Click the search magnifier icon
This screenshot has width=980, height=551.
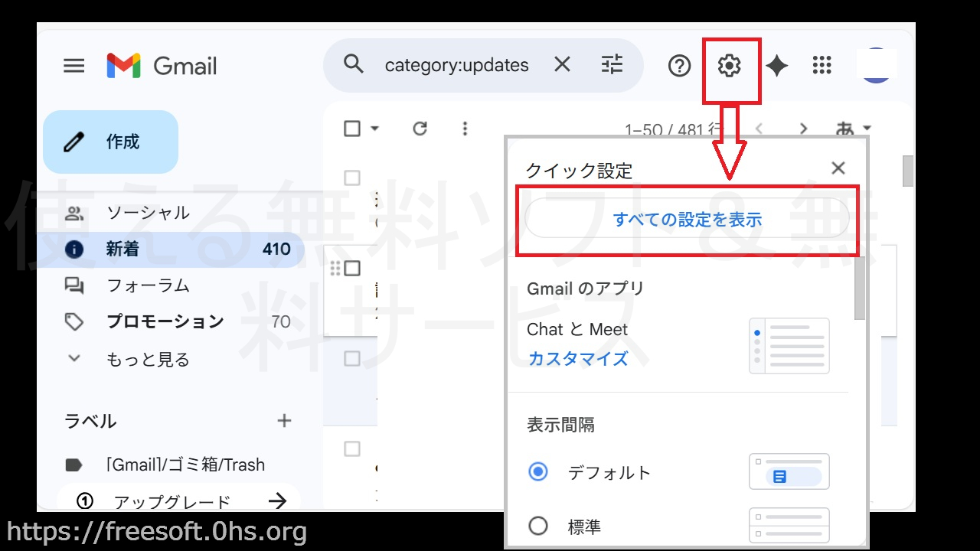tap(353, 65)
